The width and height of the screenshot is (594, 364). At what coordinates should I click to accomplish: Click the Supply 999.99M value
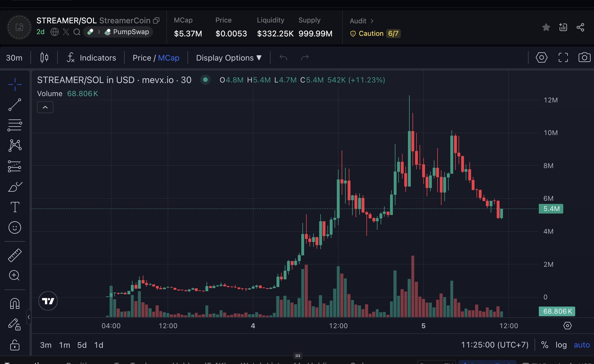315,34
